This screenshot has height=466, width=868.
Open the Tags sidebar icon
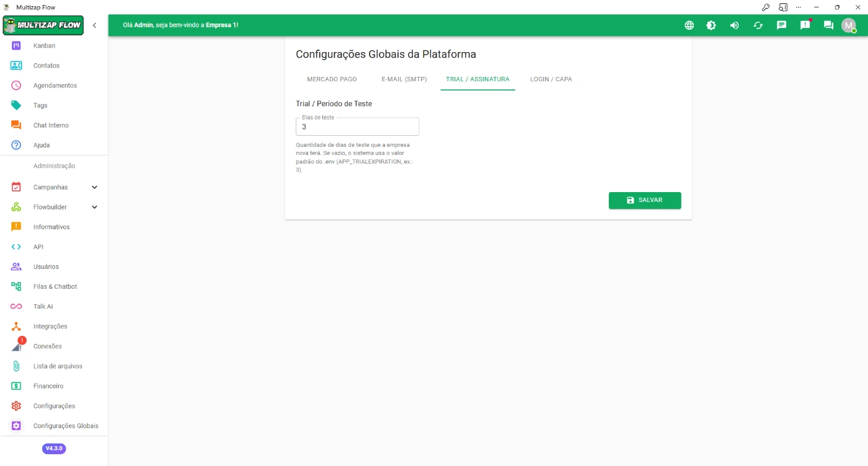[x=17, y=105]
